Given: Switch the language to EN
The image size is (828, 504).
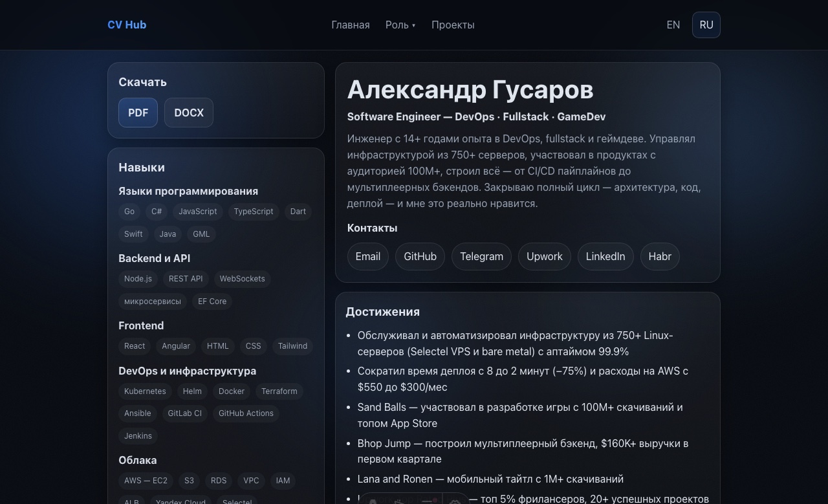Looking at the screenshot, I should point(673,25).
